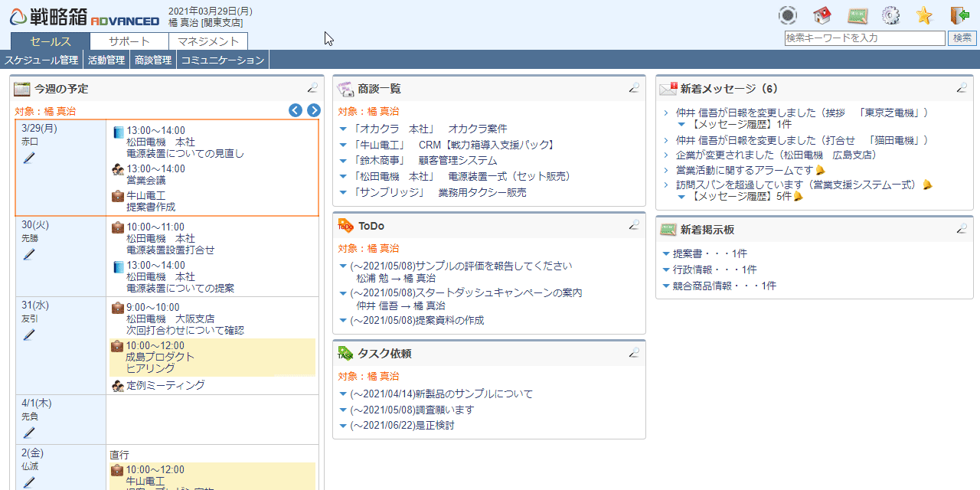This screenshot has height=490, width=980.
Task: Open the bulletin board icon in header
Action: coord(857,15)
